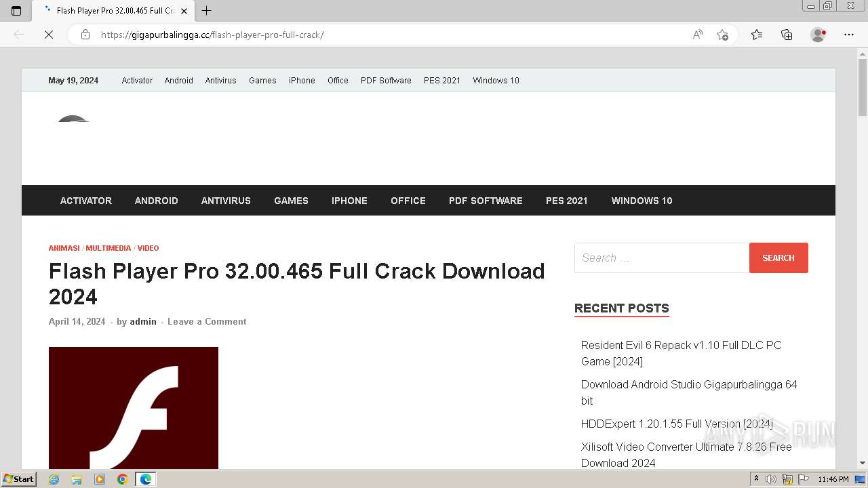Image resolution: width=868 pixels, height=488 pixels.
Task: Open Windows 10 in top link bar
Action: pyautogui.click(x=496, y=81)
